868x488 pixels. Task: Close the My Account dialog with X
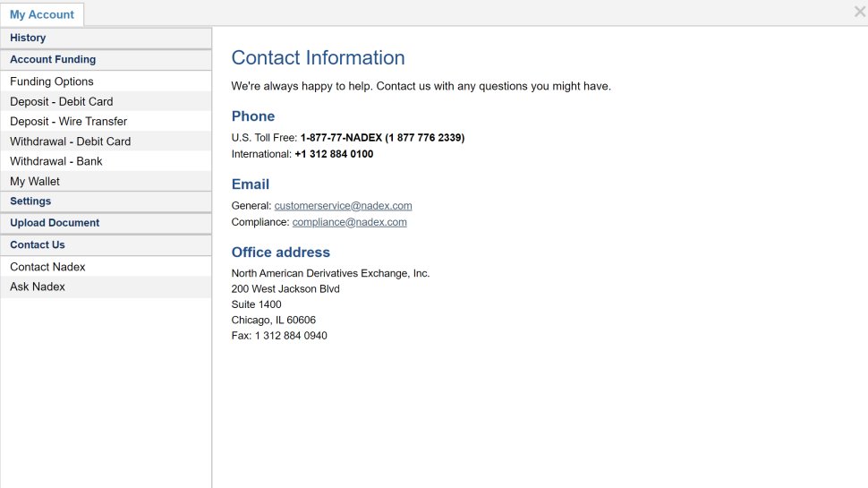point(859,12)
